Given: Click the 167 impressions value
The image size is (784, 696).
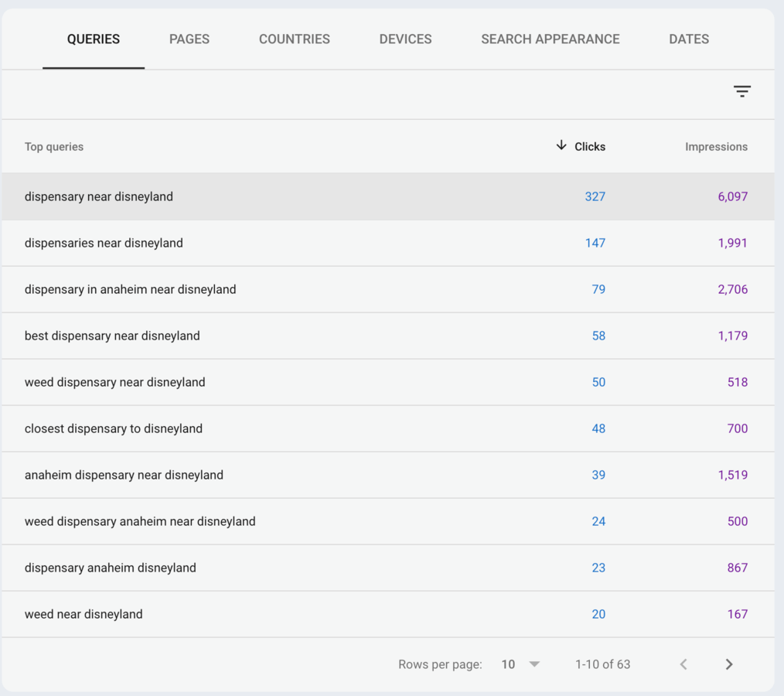Looking at the screenshot, I should tap(738, 615).
